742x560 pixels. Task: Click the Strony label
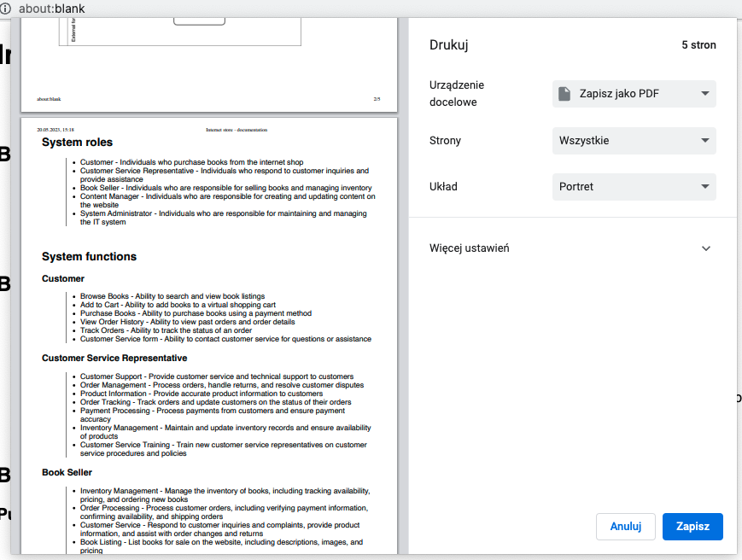coord(445,141)
